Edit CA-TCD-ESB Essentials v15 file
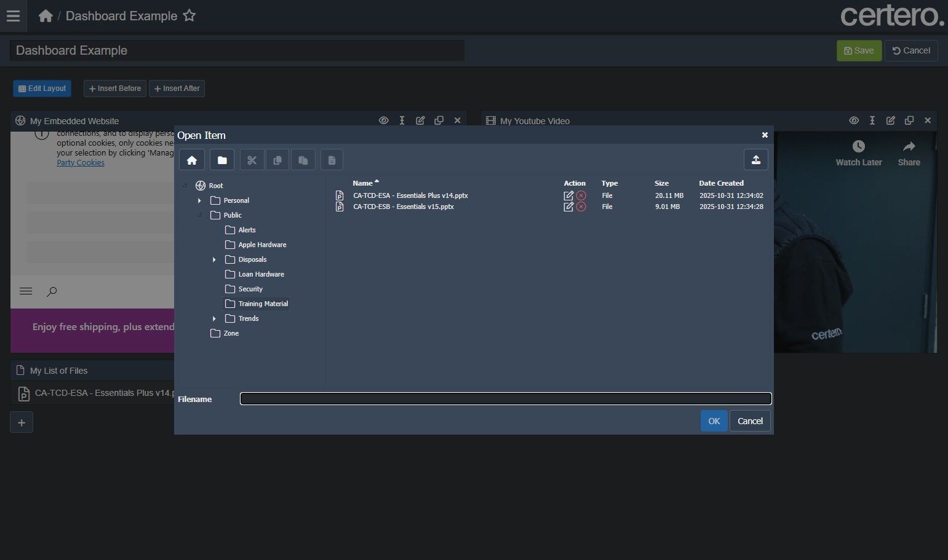948x560 pixels. (568, 207)
